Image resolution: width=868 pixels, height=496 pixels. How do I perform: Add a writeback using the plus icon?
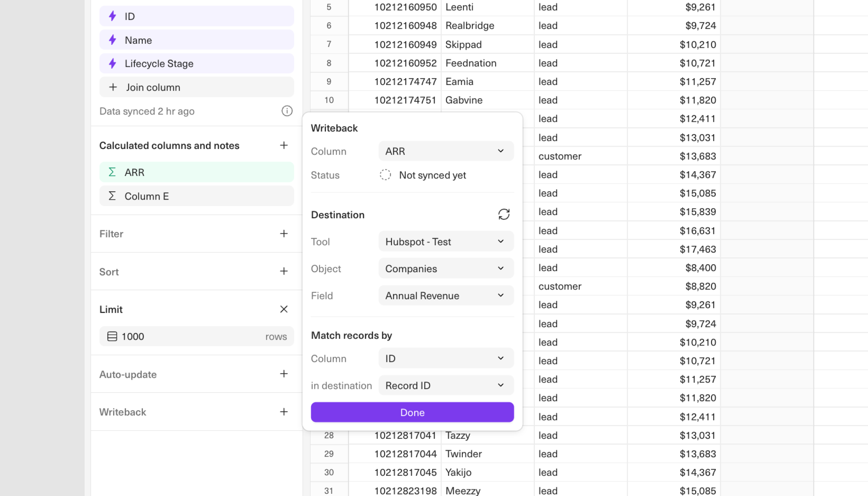pos(284,412)
